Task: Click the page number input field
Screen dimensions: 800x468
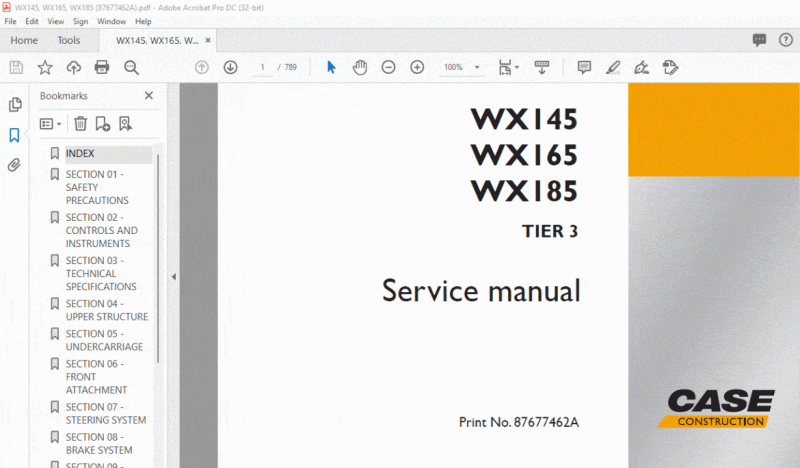Action: click(x=263, y=67)
